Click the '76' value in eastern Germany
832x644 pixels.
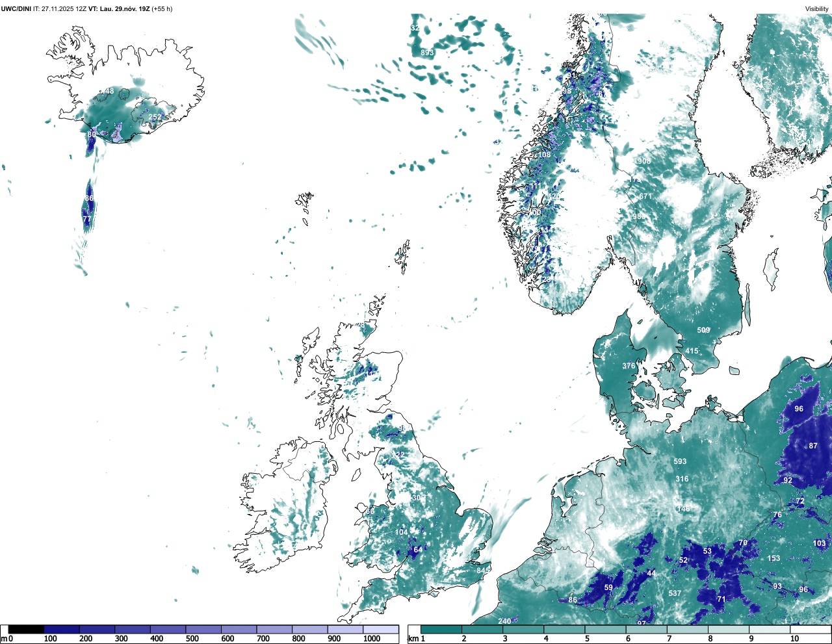[x=777, y=515]
